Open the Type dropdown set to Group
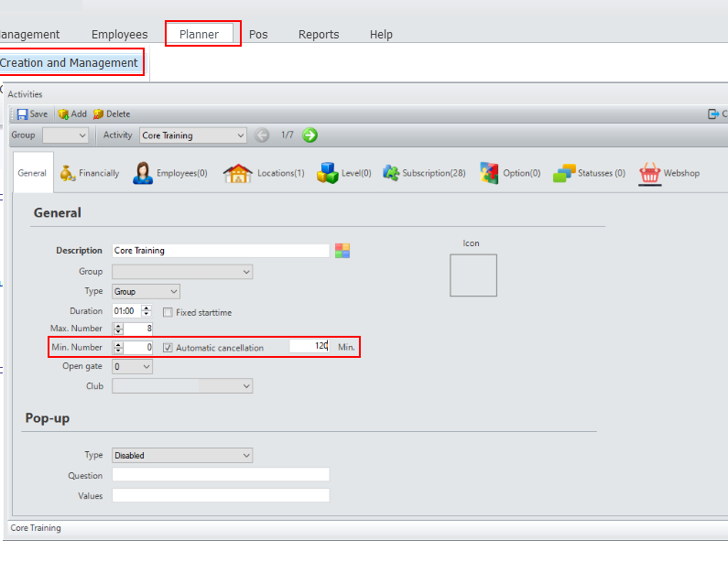Screen dimensions: 728x583 coord(173,292)
